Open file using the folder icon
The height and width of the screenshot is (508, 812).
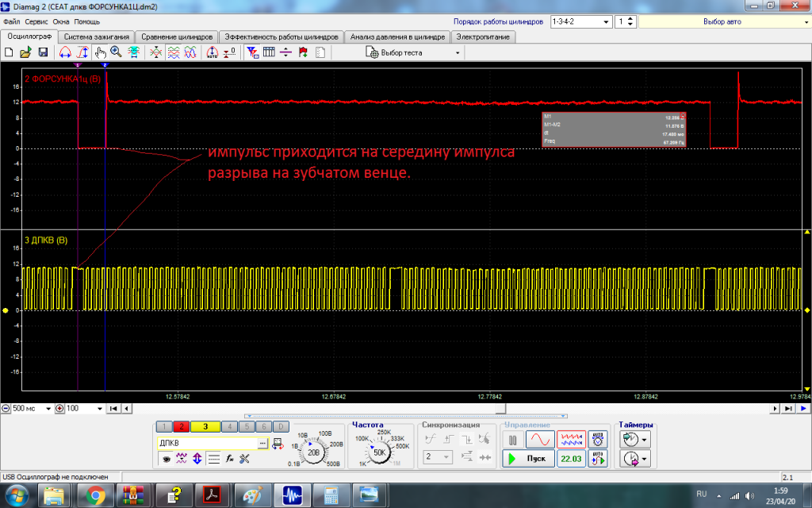pyautogui.click(x=25, y=52)
